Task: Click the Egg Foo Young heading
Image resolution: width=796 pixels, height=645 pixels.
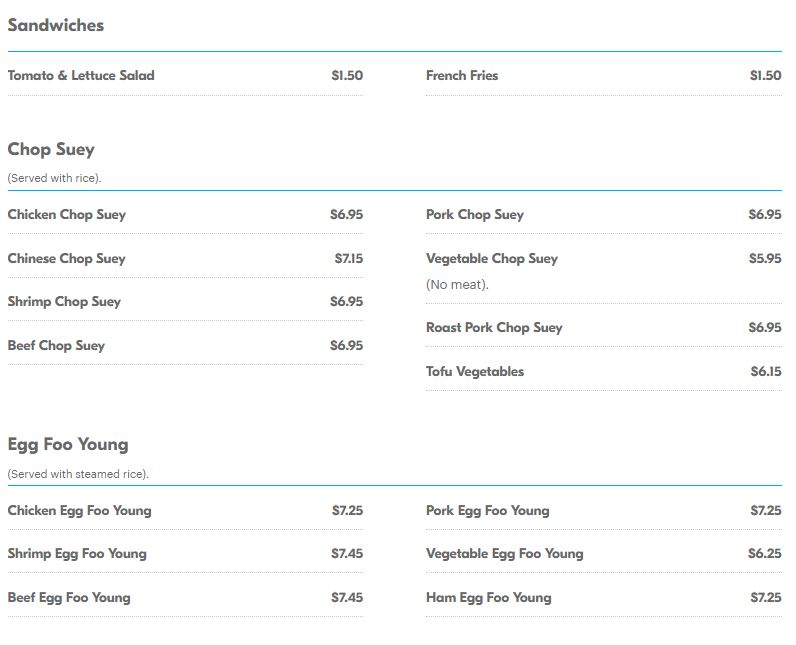Action: pyautogui.click(x=68, y=445)
